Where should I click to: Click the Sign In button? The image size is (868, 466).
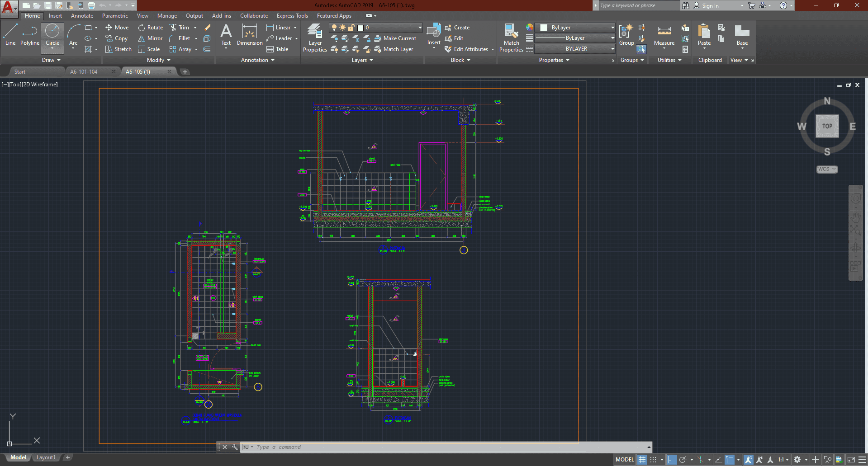pyautogui.click(x=710, y=6)
